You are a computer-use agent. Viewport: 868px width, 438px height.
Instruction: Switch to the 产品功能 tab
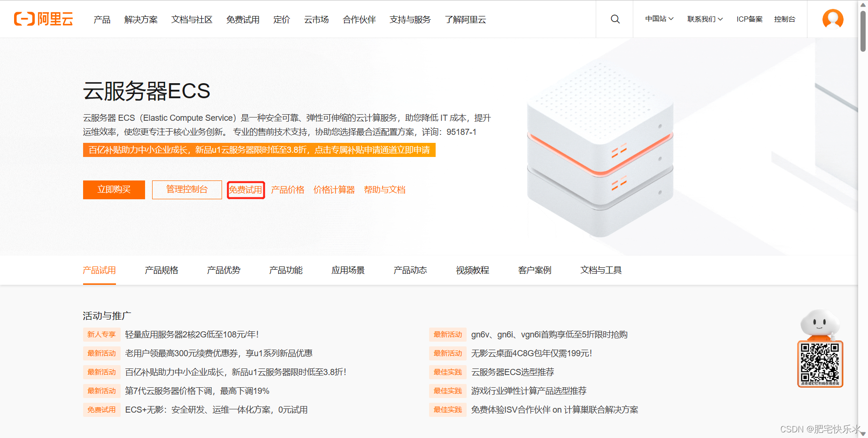286,270
